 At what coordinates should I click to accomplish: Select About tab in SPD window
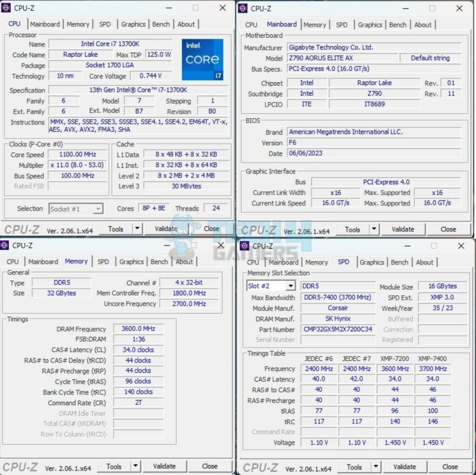point(425,262)
